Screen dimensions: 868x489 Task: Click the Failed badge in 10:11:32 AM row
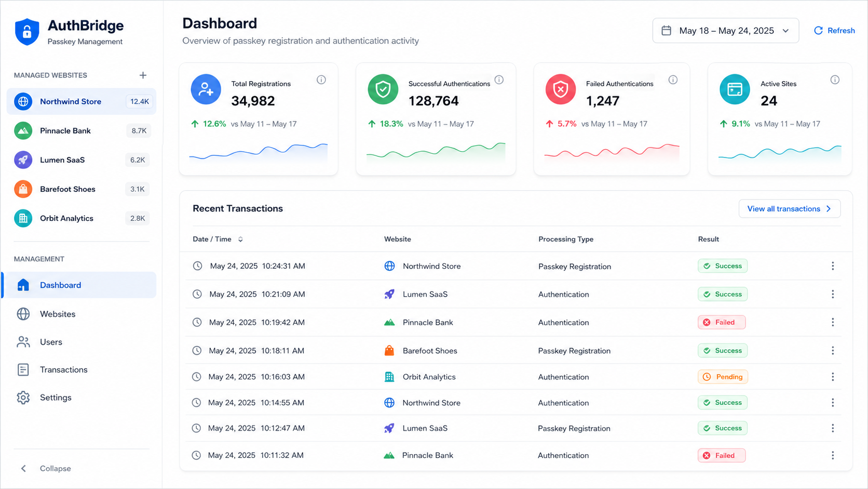[722, 455]
